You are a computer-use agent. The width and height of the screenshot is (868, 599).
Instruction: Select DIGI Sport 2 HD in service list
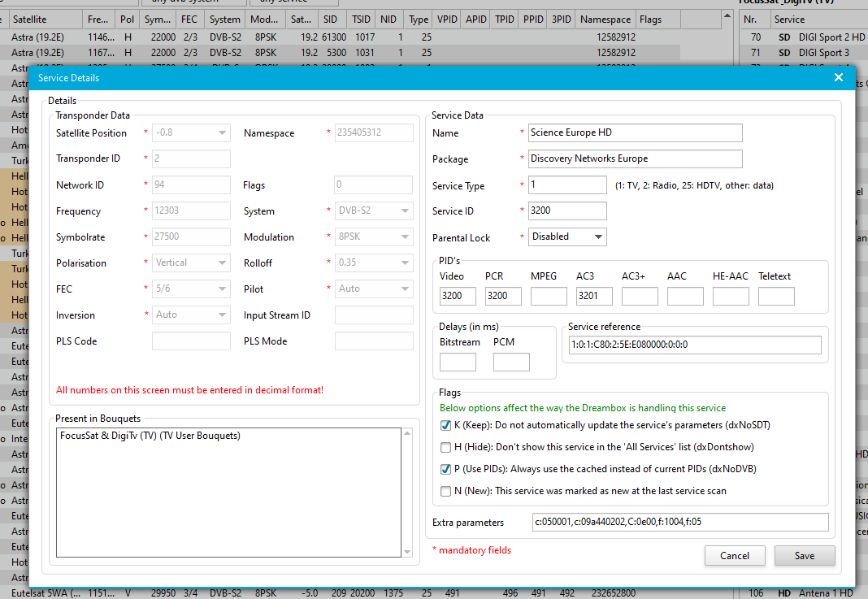click(804, 37)
